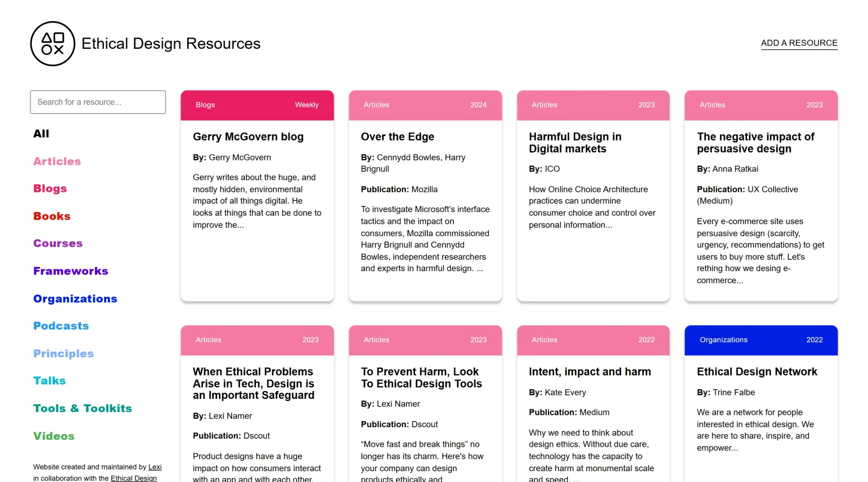Click 'Publication: Mozilla' text
The height and width of the screenshot is (482, 868).
(399, 189)
